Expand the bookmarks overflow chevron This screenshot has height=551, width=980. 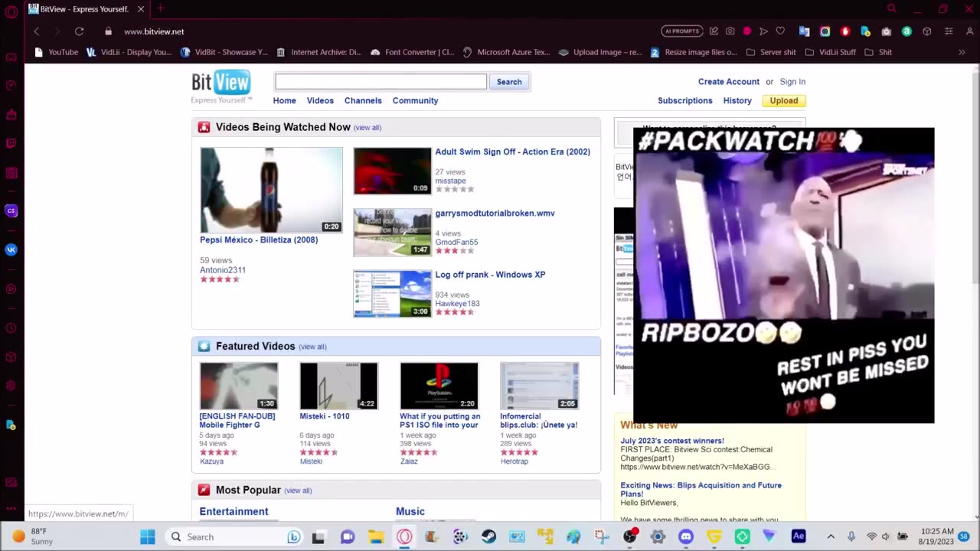point(962,52)
